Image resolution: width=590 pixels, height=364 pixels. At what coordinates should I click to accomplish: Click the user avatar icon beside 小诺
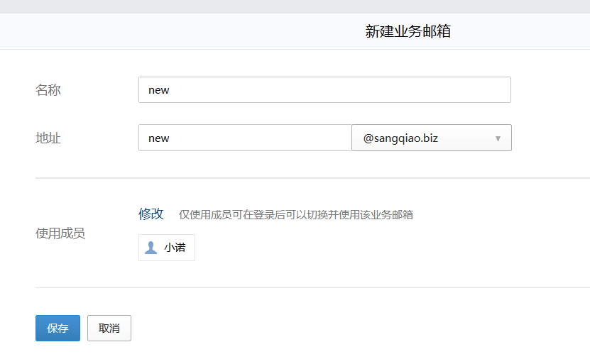151,248
